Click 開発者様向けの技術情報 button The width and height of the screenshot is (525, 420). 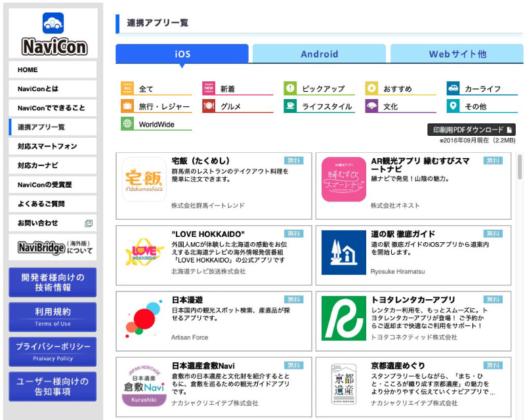click(52, 282)
